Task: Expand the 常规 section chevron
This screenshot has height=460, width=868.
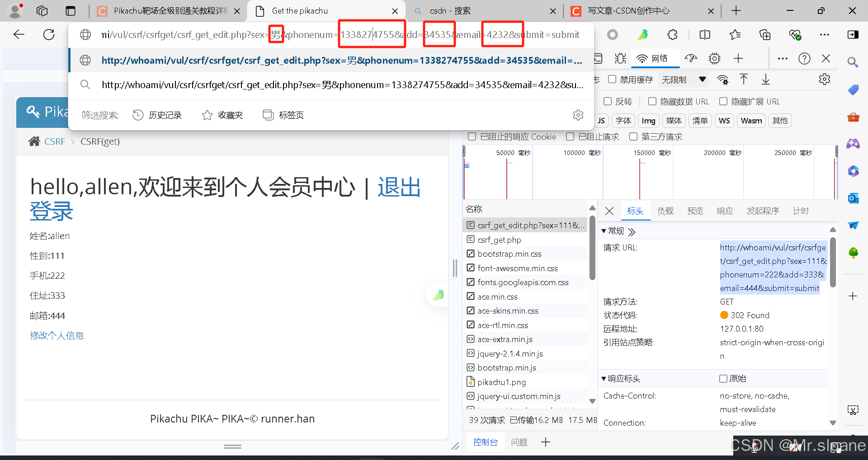Action: click(x=632, y=231)
